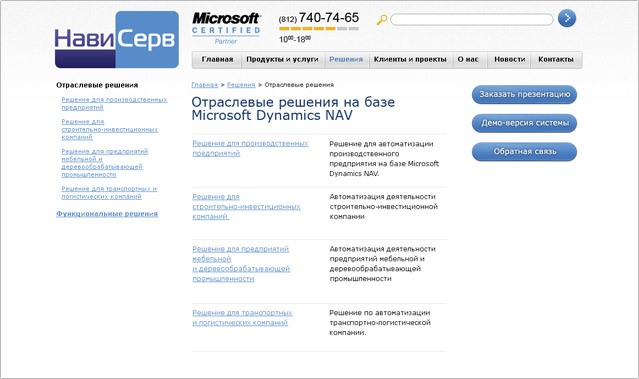The height and width of the screenshot is (379, 639).
Task: Click description Автоматизация деятельности предприятий мебельной
Action: pyautogui.click(x=382, y=264)
